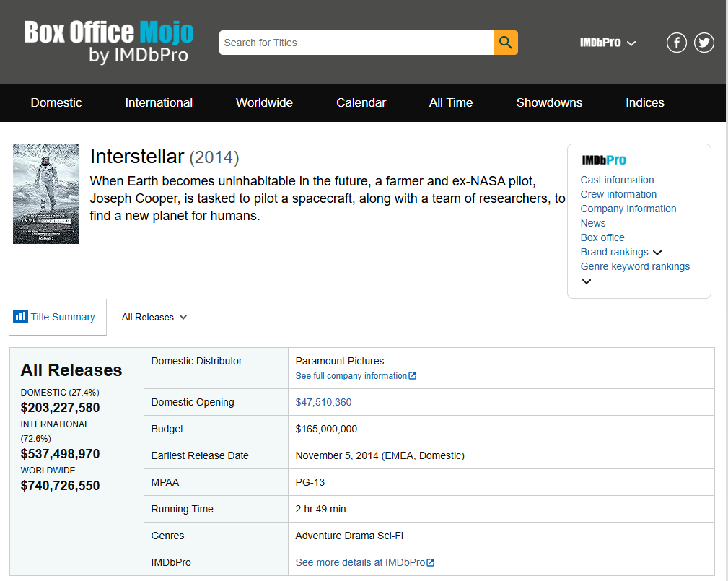Expand the IMDbPro header dropdown
This screenshot has width=728, height=581.
tap(608, 43)
